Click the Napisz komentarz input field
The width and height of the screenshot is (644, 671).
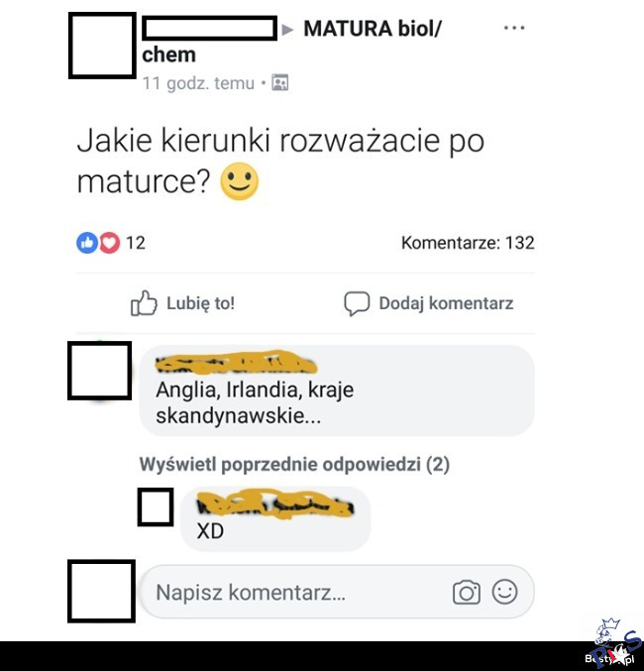pos(337,592)
